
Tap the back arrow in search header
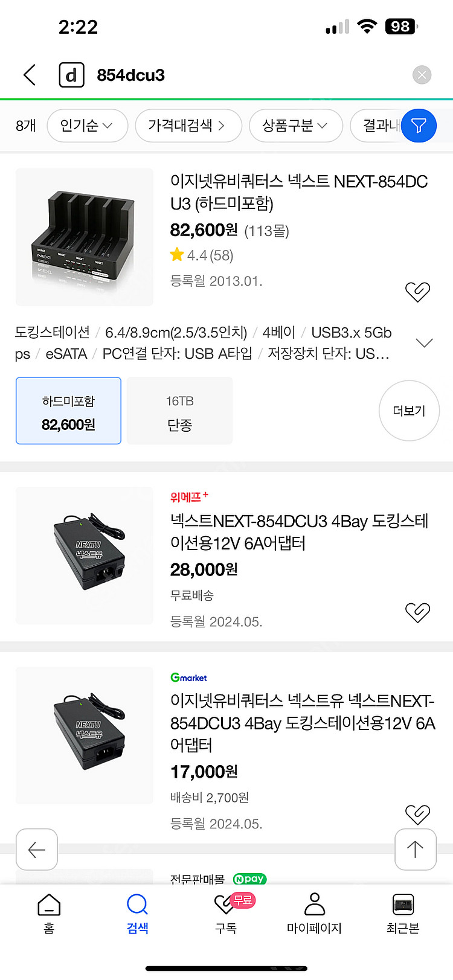click(x=30, y=75)
